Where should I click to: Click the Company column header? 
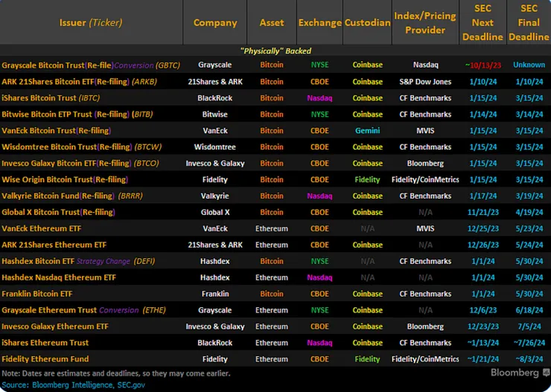tap(214, 23)
